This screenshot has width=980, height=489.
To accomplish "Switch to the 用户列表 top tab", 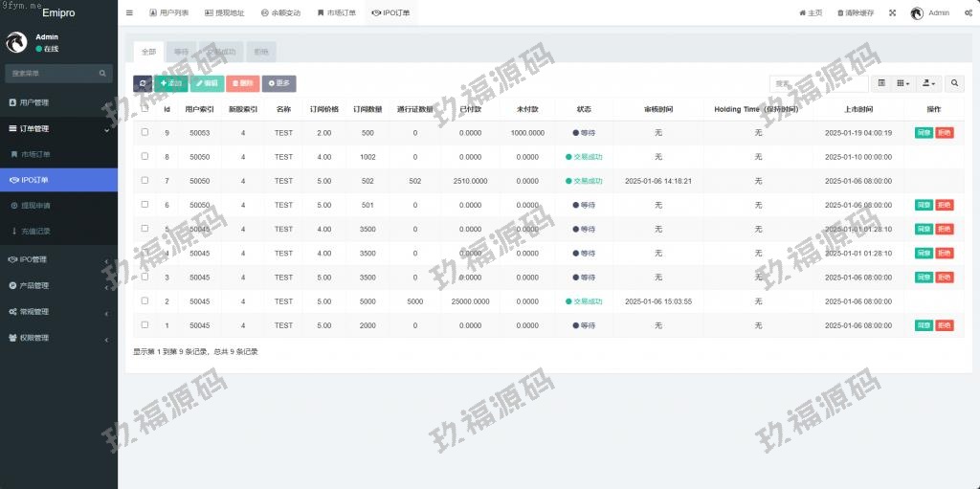I will point(168,13).
